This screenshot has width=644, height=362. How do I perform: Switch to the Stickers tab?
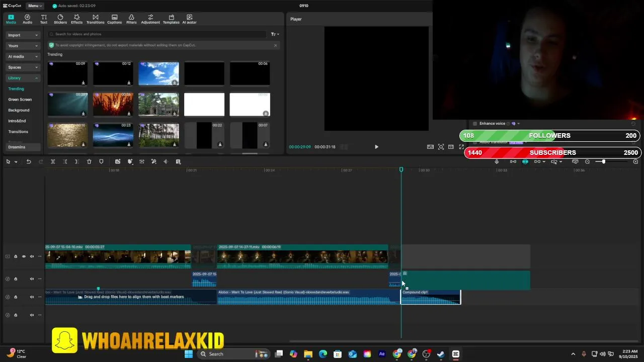point(60,19)
